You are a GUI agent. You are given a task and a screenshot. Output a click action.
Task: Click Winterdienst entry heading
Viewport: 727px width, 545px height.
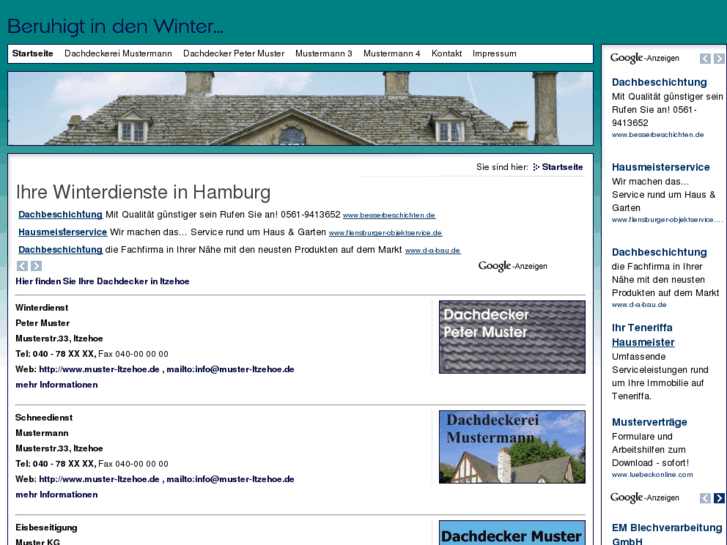[x=42, y=308]
